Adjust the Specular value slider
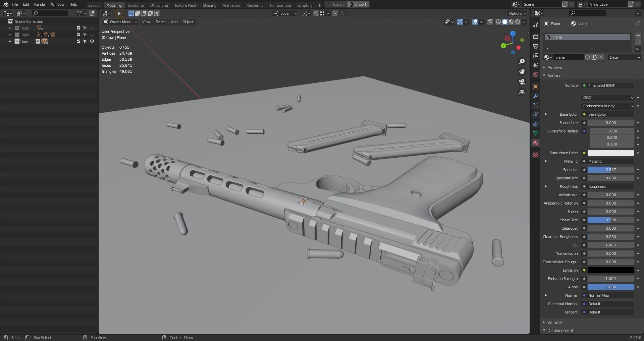644x341 pixels. (x=611, y=170)
